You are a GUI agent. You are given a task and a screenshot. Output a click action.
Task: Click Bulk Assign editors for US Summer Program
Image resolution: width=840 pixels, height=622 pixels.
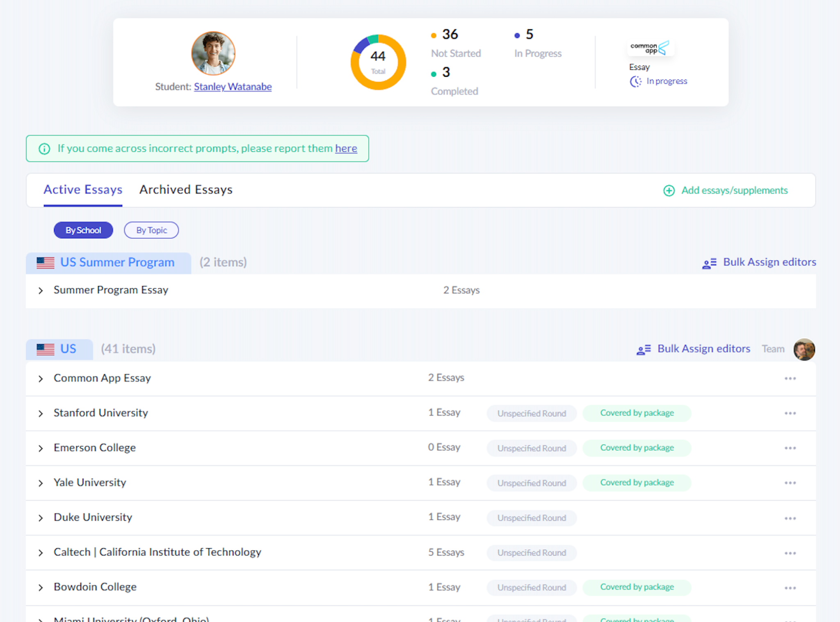[x=759, y=262]
